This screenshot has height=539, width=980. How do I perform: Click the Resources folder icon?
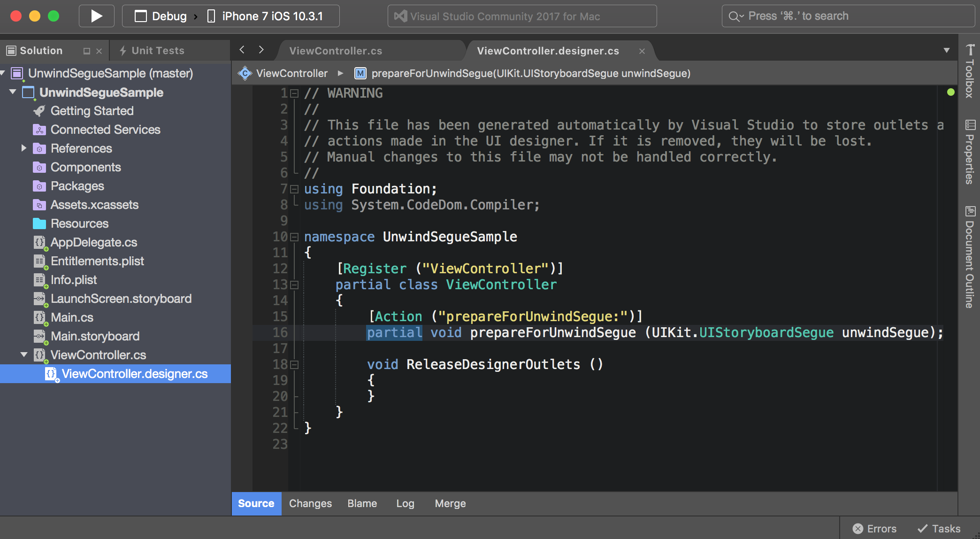pos(39,223)
